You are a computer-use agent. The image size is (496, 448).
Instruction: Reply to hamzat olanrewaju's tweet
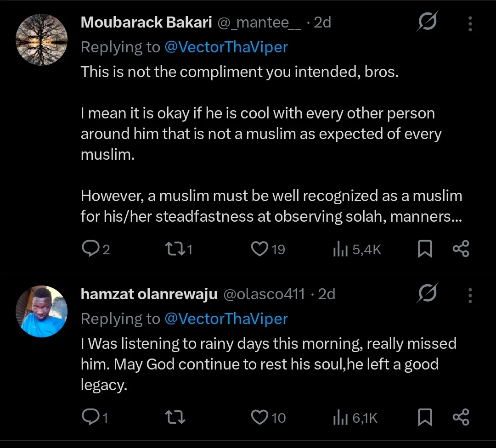click(x=89, y=417)
